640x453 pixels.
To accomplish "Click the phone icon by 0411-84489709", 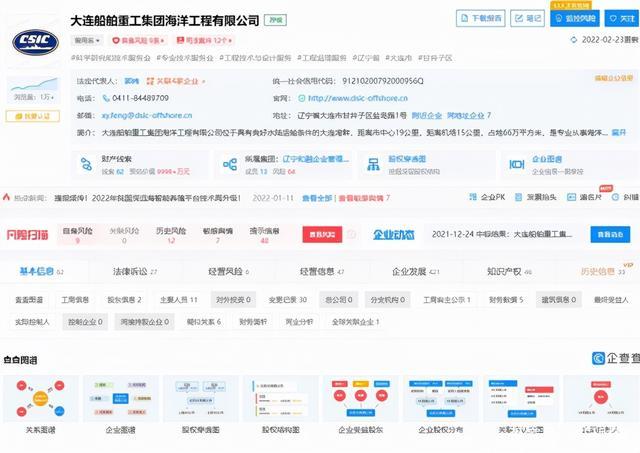I will coord(106,98).
